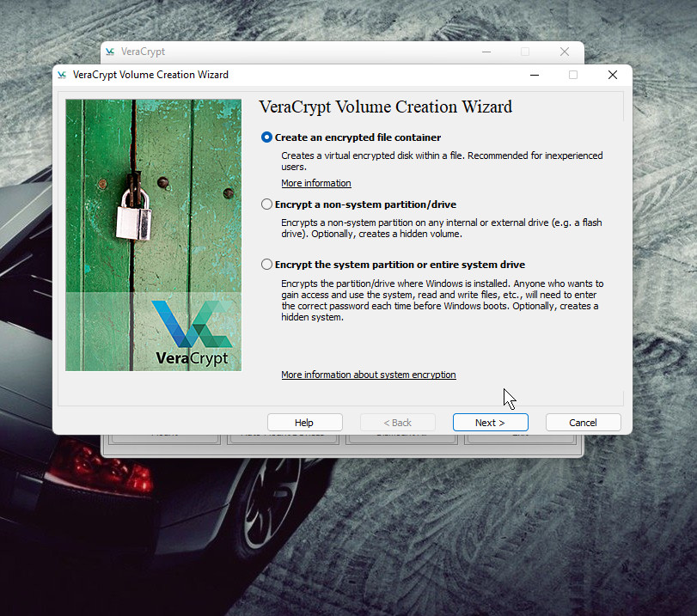Click text 'Encrypts a non-system partition on any internal'
Screen dimensions: 697x616
[380, 223]
